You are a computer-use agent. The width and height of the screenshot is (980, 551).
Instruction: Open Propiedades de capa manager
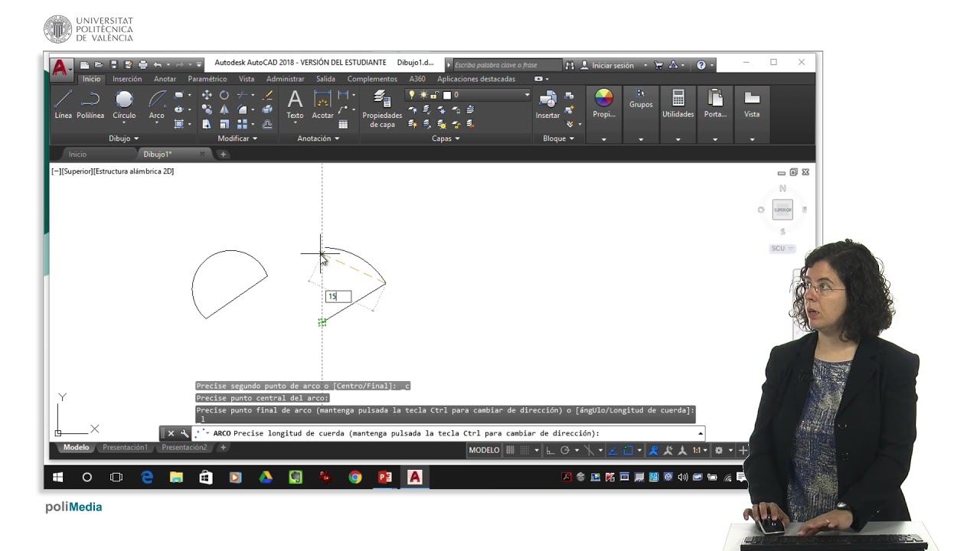click(382, 109)
